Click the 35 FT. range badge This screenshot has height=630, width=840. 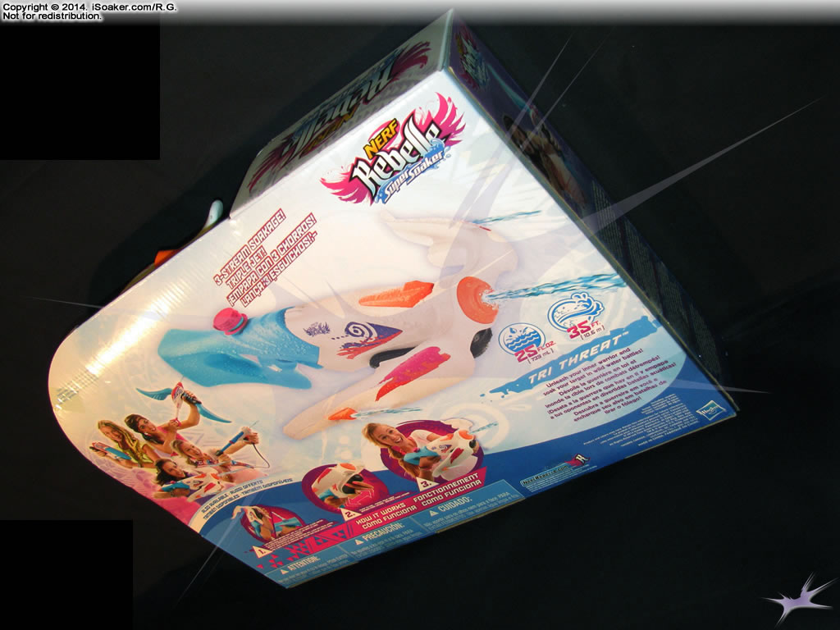576,317
